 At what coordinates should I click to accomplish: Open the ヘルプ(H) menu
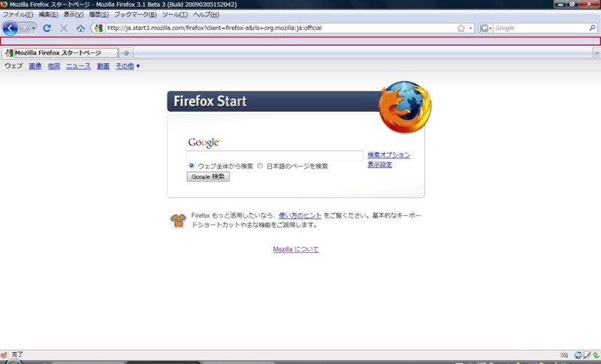coord(206,14)
